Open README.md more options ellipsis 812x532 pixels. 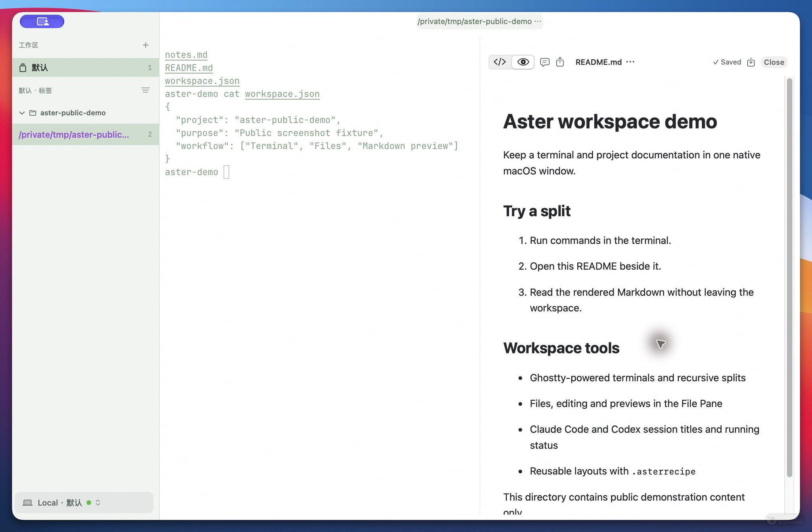tap(630, 62)
